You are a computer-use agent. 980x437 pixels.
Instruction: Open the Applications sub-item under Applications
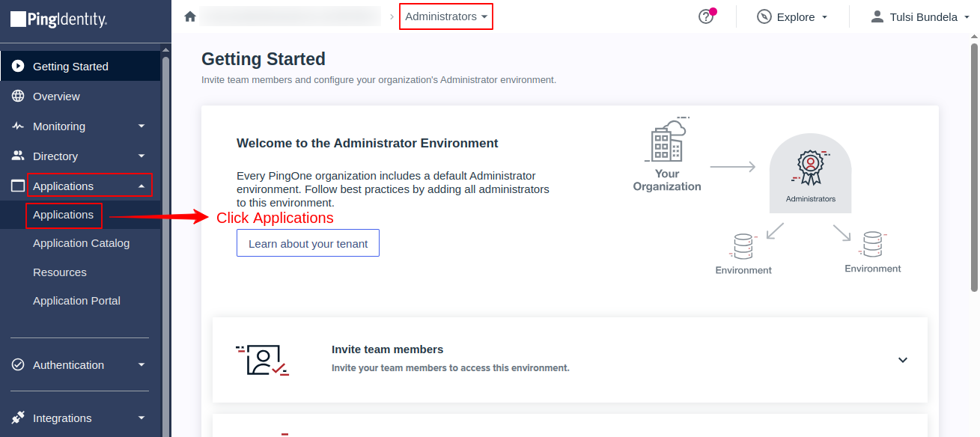[64, 215]
